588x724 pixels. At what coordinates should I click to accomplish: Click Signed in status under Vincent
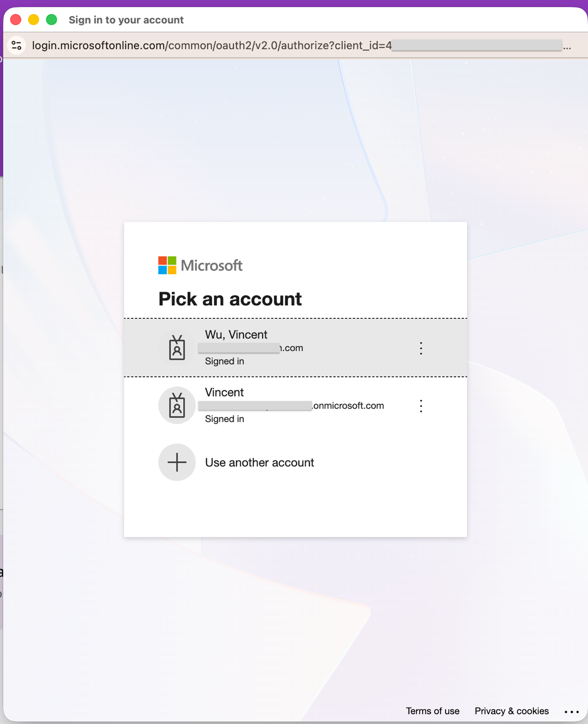[225, 419]
